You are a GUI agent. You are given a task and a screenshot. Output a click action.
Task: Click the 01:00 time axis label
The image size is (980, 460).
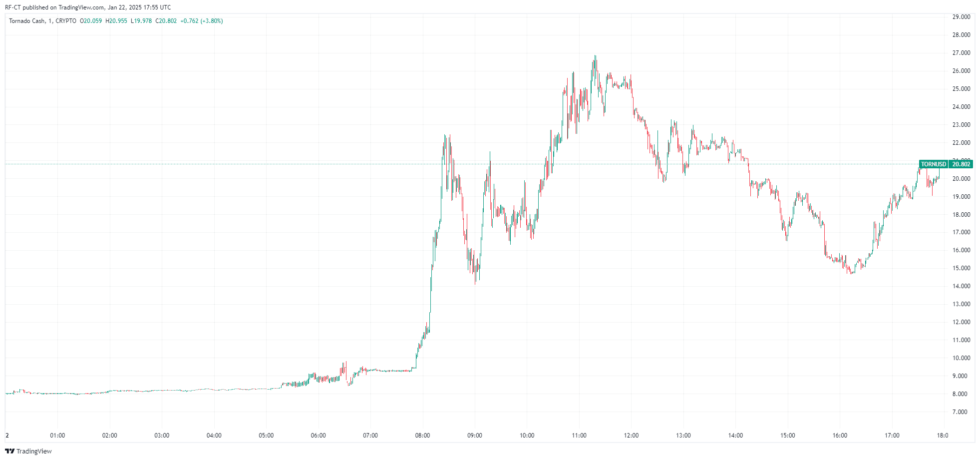(x=57, y=436)
